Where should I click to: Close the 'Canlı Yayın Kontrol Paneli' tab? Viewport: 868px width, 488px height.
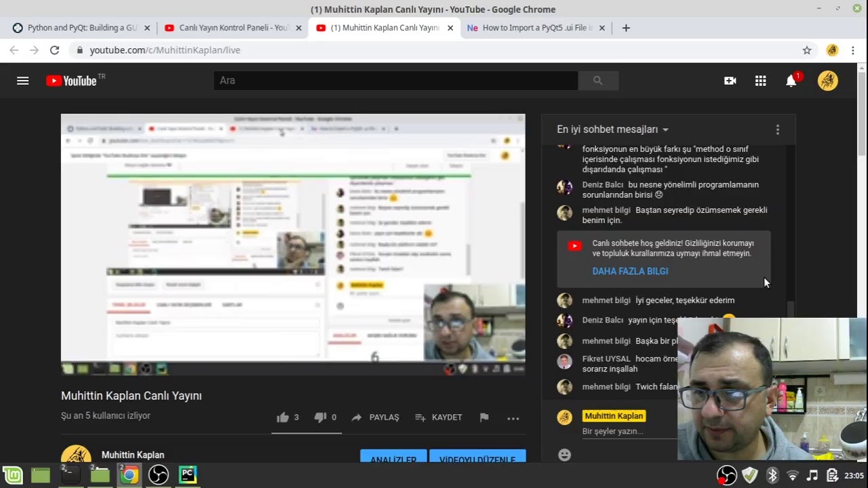pyautogui.click(x=298, y=28)
